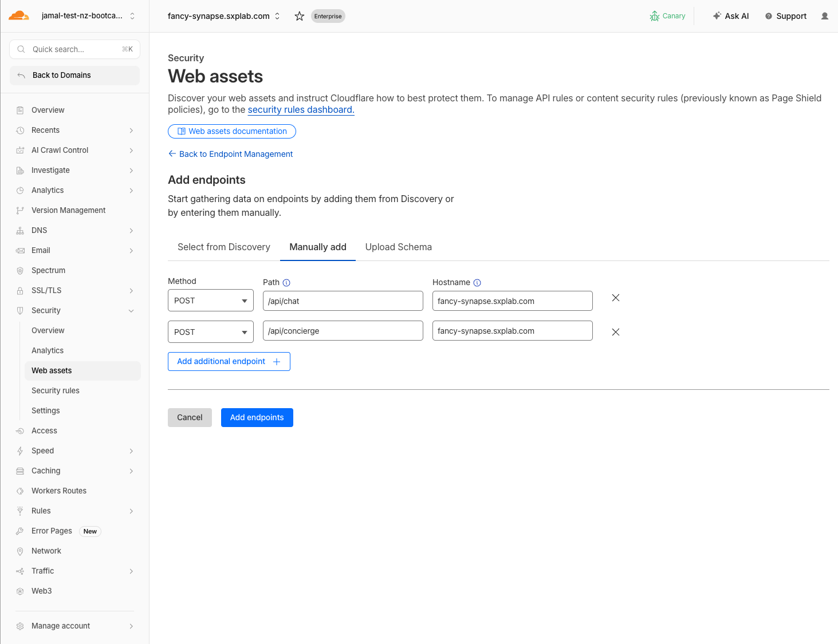Image resolution: width=838 pixels, height=644 pixels.
Task: Expand the Recents submenu chevron
Action: pos(131,130)
